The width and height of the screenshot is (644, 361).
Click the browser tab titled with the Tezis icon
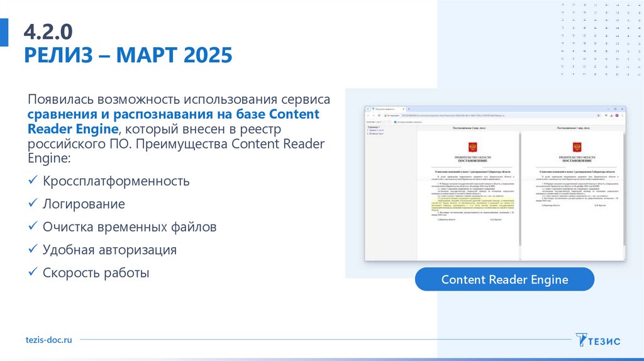pyautogui.click(x=386, y=109)
